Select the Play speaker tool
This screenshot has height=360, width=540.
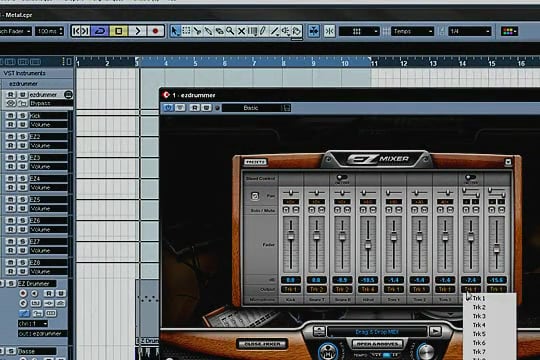285,31
